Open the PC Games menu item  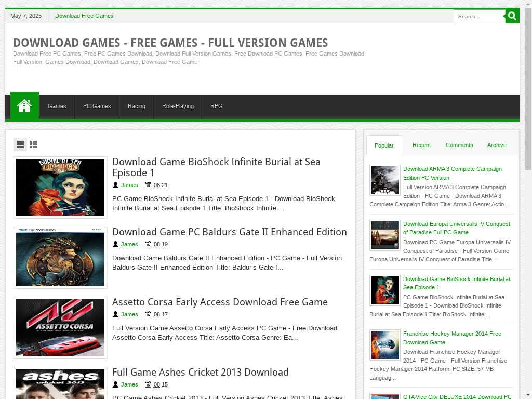point(97,106)
